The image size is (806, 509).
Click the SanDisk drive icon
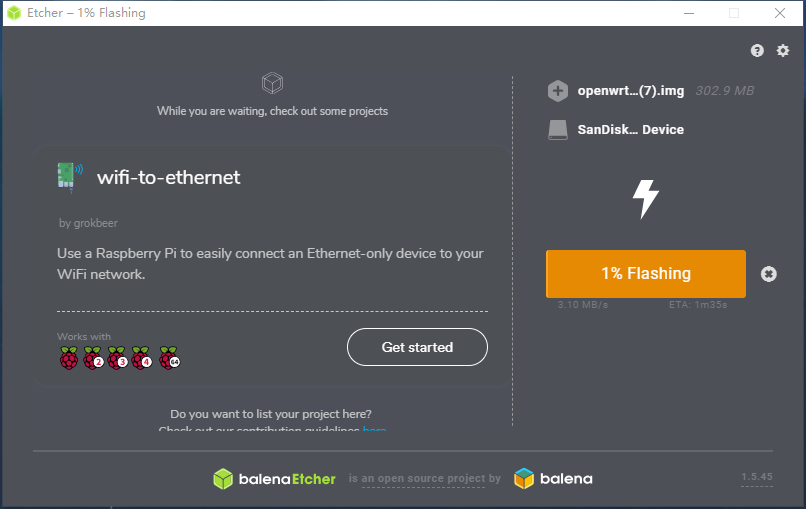[x=558, y=130]
